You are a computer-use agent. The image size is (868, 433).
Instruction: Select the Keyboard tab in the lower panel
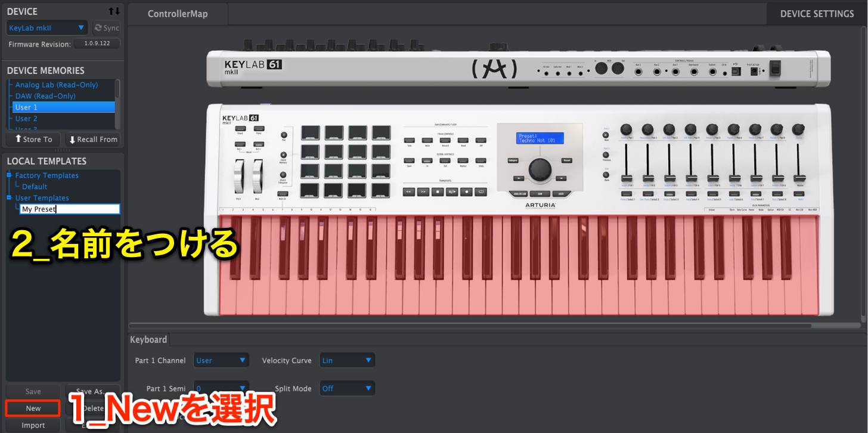click(148, 339)
